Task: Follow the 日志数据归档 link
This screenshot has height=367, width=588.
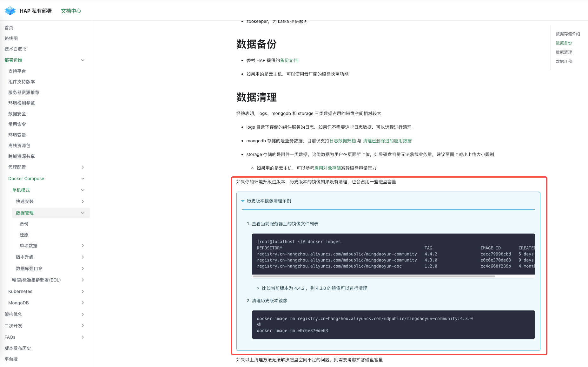Action: pos(342,141)
